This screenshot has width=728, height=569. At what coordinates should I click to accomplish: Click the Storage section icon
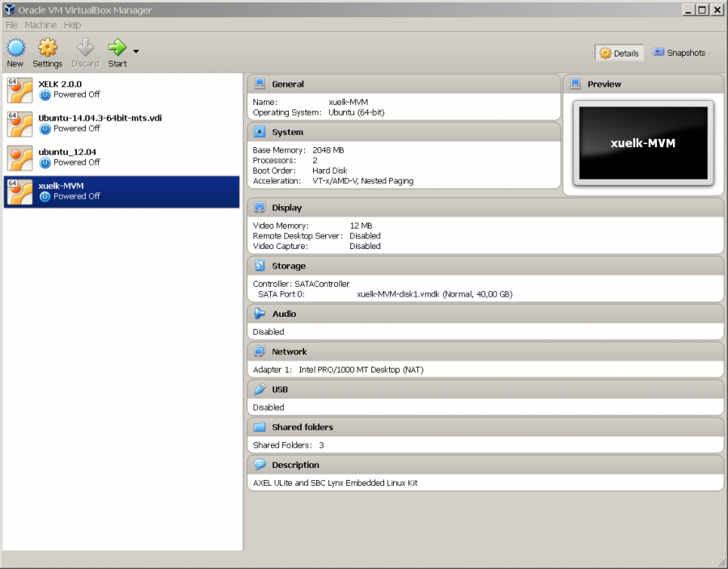coord(260,266)
